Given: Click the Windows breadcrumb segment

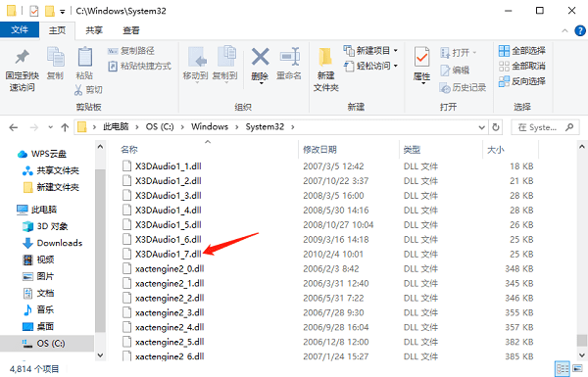Looking at the screenshot, I should (x=210, y=127).
